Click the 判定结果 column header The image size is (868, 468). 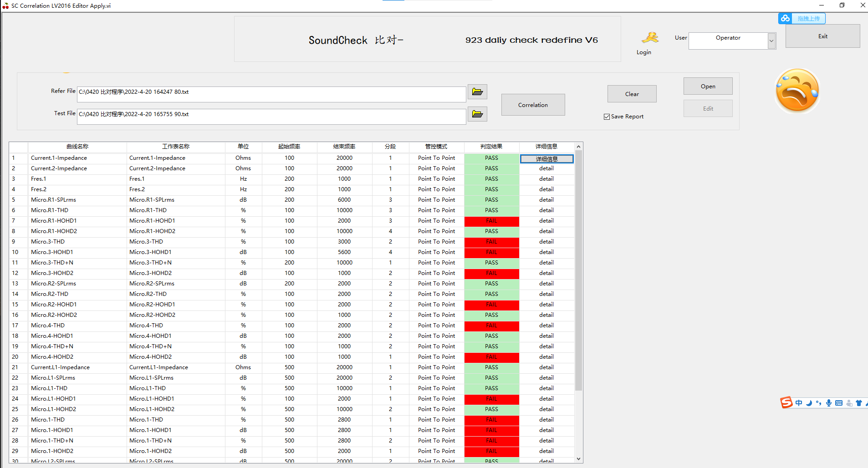pos(491,147)
